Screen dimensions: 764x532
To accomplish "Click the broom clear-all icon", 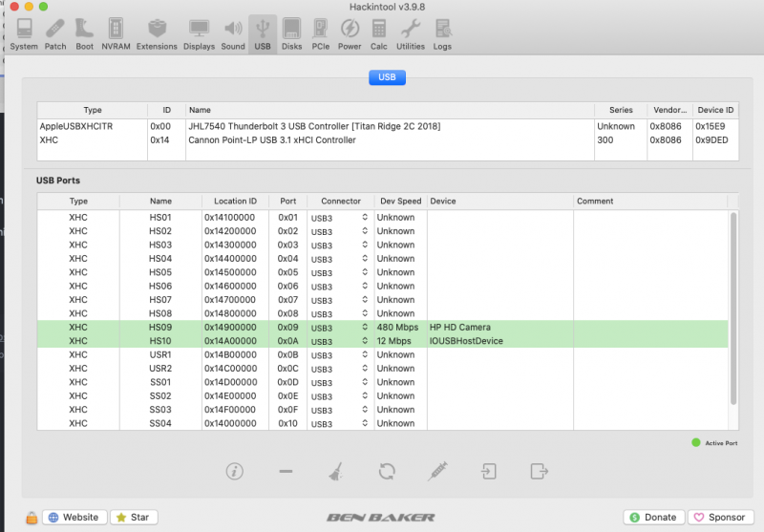I will (336, 471).
